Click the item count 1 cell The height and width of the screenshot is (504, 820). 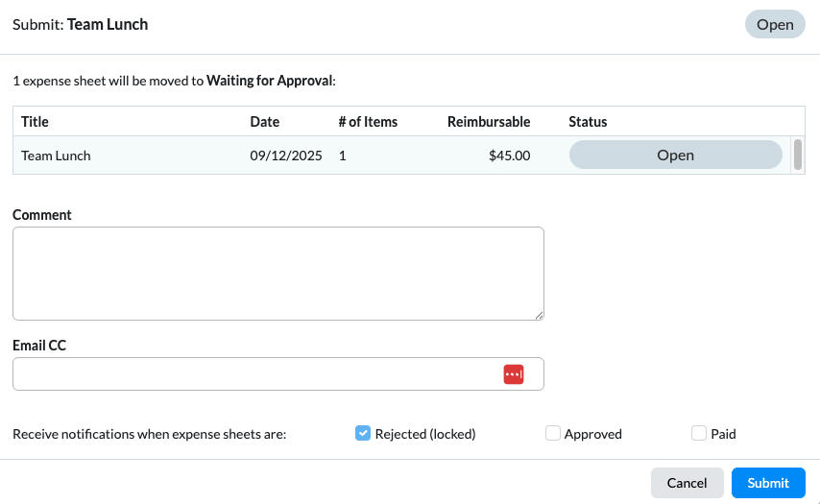343,156
